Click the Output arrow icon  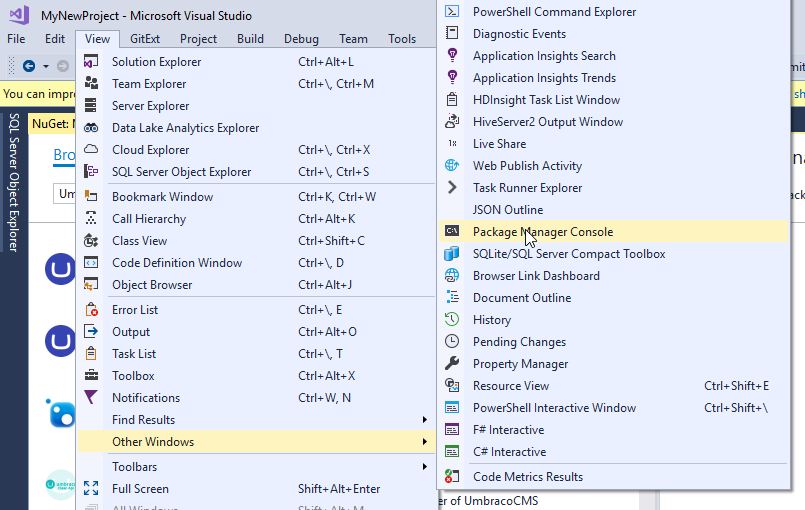[x=91, y=332]
